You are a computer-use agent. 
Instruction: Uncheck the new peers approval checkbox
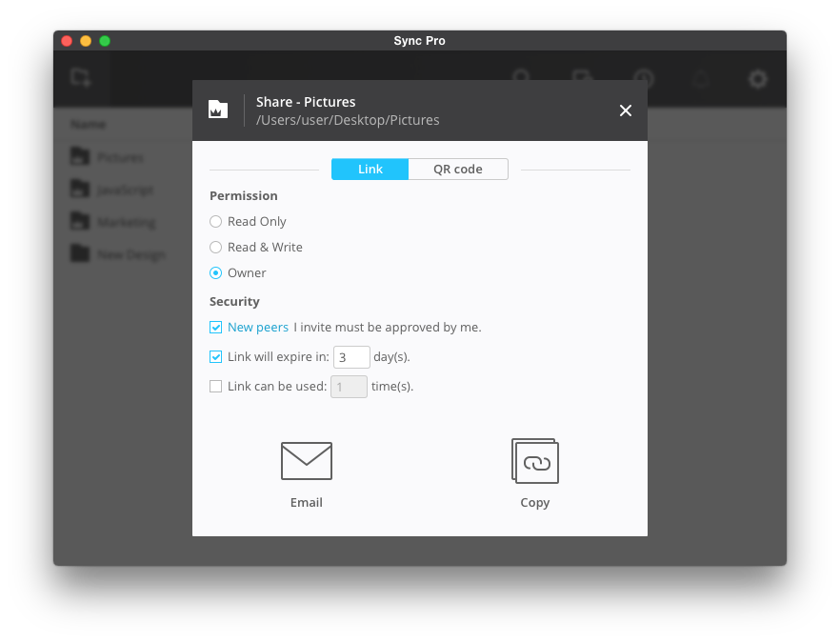coord(215,327)
